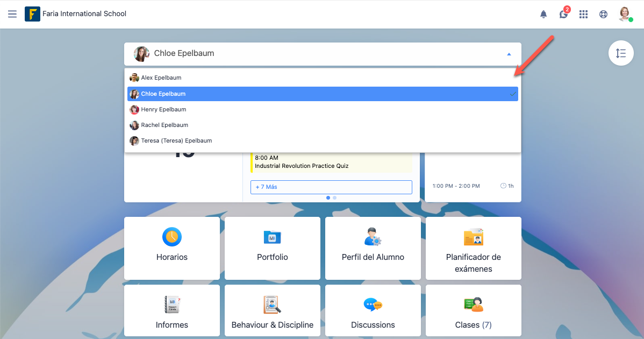Viewport: 644px width, 339px height.
Task: Click the reorder widgets round button
Action: point(621,53)
